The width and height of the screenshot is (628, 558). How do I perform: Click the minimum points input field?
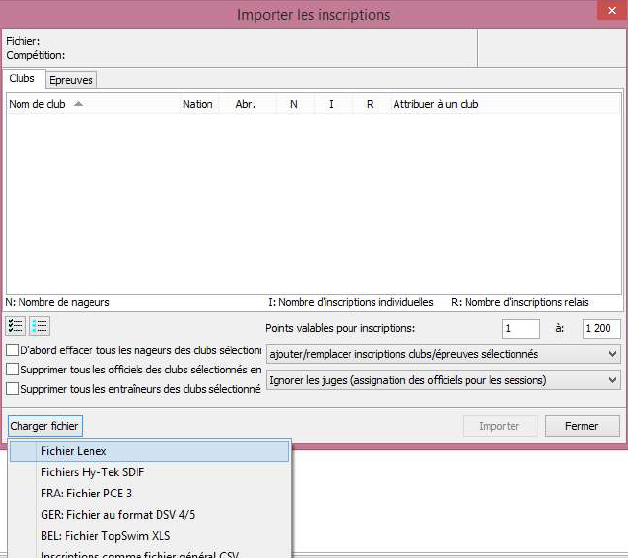pyautogui.click(x=520, y=329)
